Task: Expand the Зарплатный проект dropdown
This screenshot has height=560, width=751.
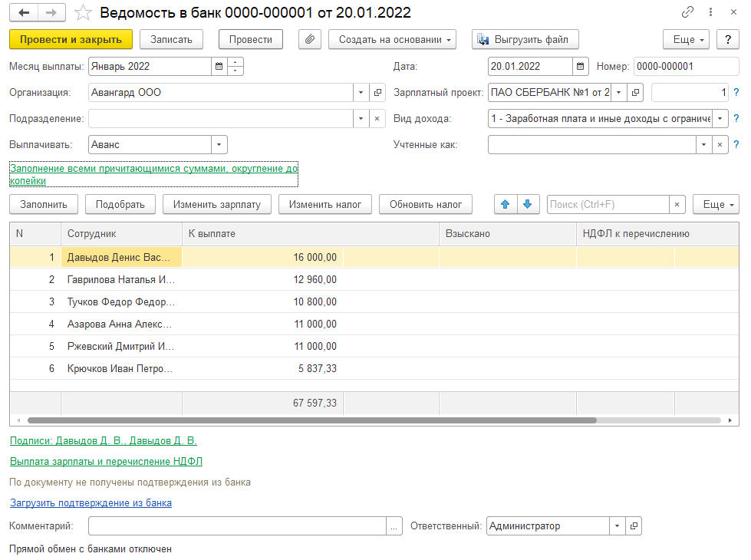Action: 619,93
